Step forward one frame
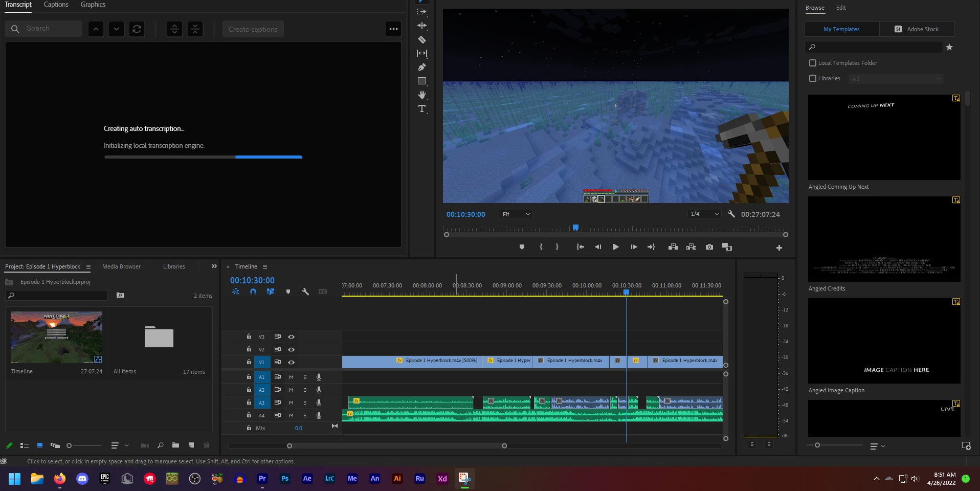This screenshot has height=491, width=980. tap(634, 247)
